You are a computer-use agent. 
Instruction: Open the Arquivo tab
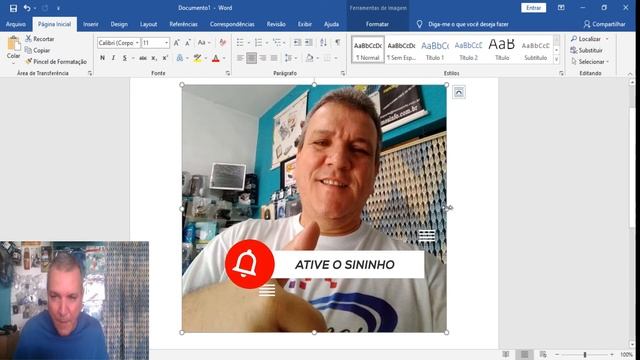(x=16, y=24)
